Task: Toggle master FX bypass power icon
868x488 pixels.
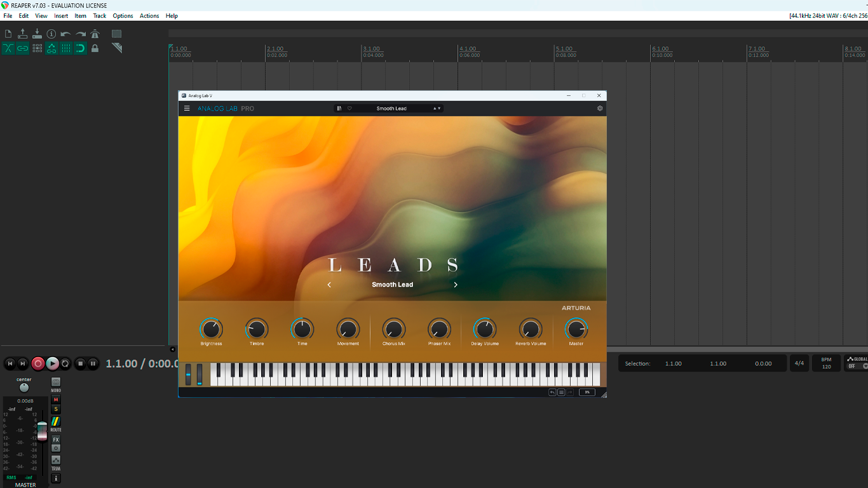Action: [56, 448]
